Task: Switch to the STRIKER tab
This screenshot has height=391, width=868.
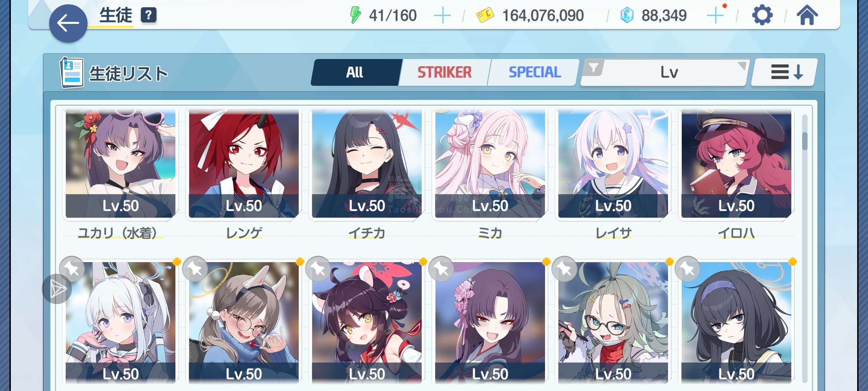Action: [444, 72]
